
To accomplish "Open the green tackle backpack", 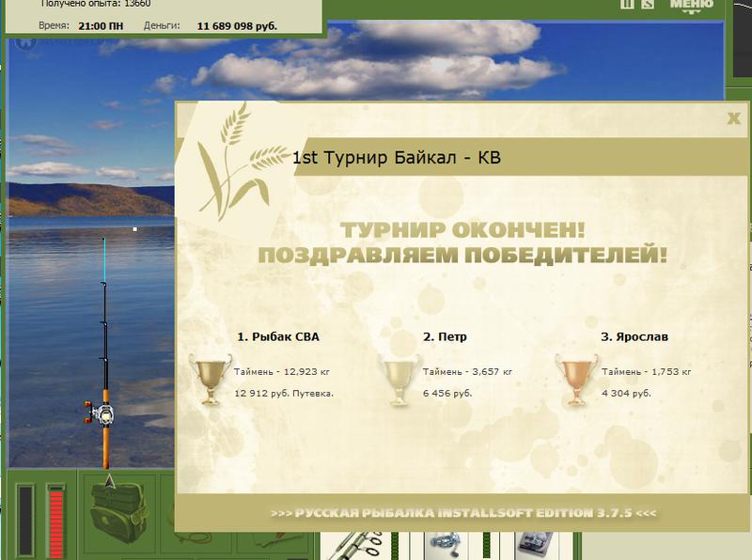I will point(118,512).
